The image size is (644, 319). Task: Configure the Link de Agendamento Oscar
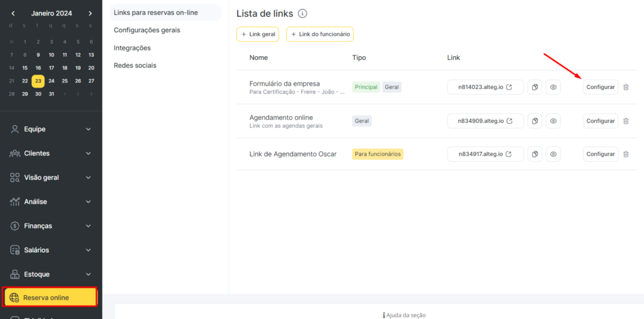point(600,154)
